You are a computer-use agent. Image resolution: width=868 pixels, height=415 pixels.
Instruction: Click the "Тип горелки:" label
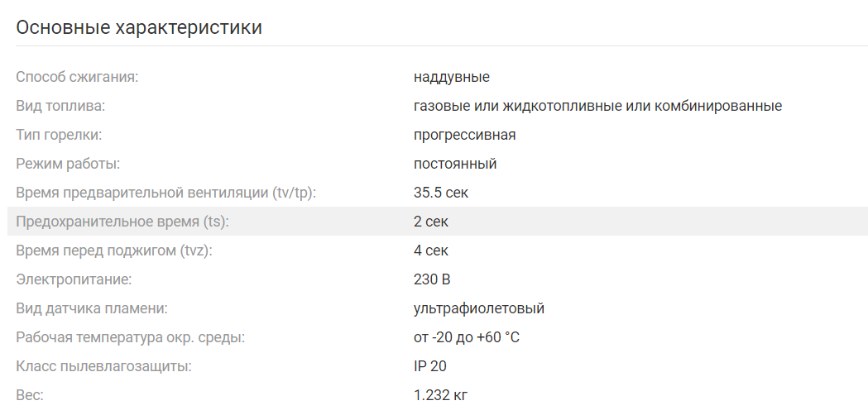pos(59,135)
